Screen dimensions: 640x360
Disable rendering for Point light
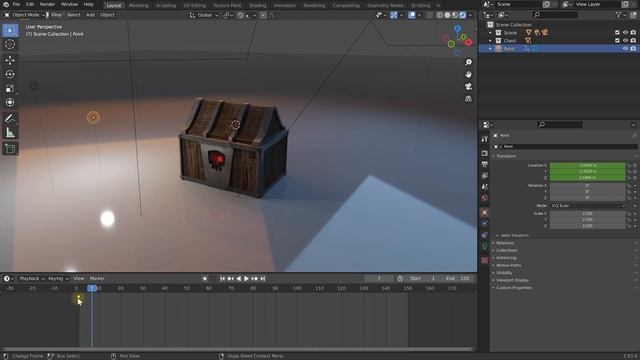[x=633, y=49]
